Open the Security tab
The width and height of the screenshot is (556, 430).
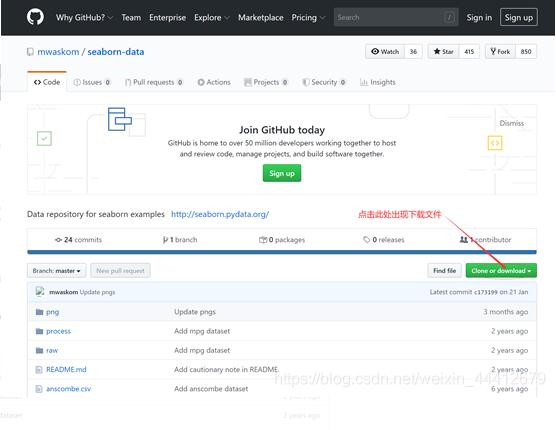(x=324, y=82)
